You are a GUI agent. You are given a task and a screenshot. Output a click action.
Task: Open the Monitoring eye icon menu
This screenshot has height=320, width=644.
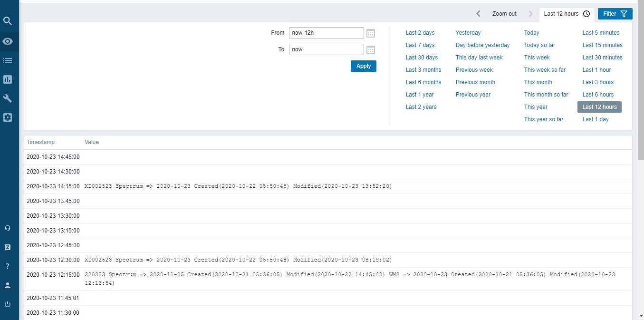[8, 41]
